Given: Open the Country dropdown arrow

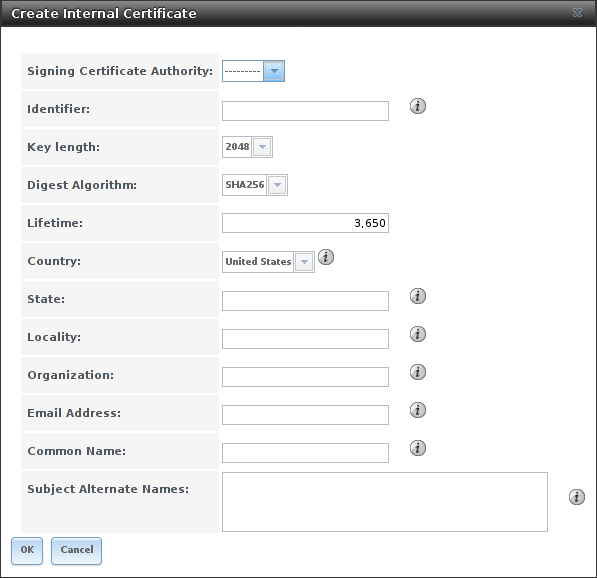Looking at the screenshot, I should (304, 262).
